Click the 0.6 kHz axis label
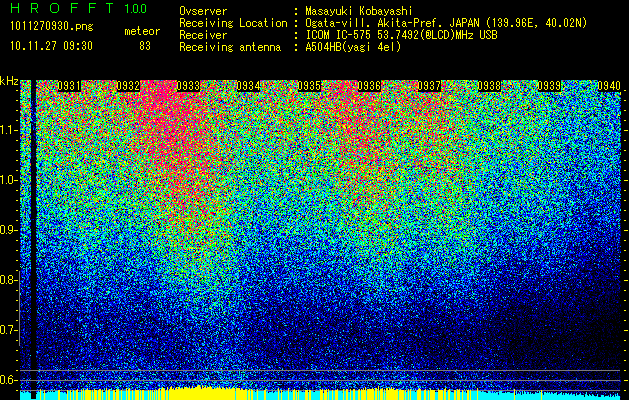This screenshot has height=400, width=629. tap(8, 380)
